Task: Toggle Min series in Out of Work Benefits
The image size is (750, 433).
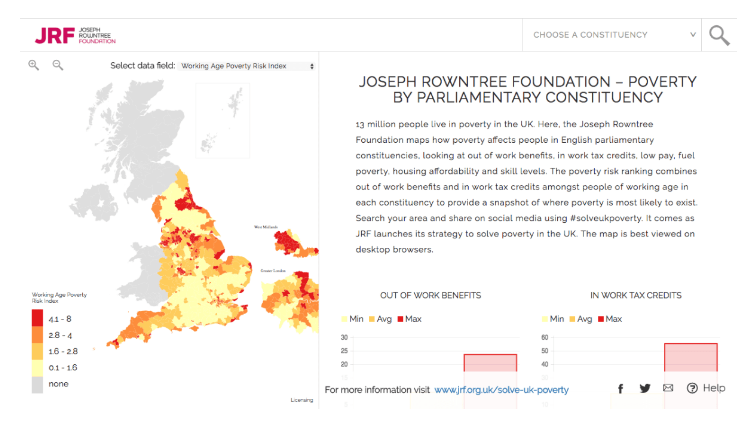Action: click(353, 319)
